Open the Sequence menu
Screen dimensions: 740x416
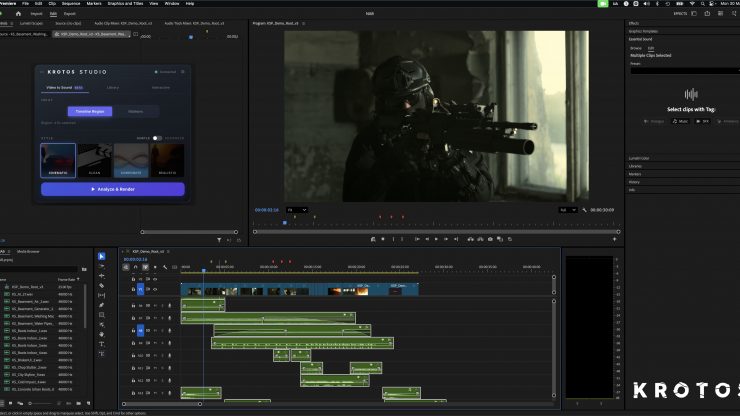click(x=71, y=3)
